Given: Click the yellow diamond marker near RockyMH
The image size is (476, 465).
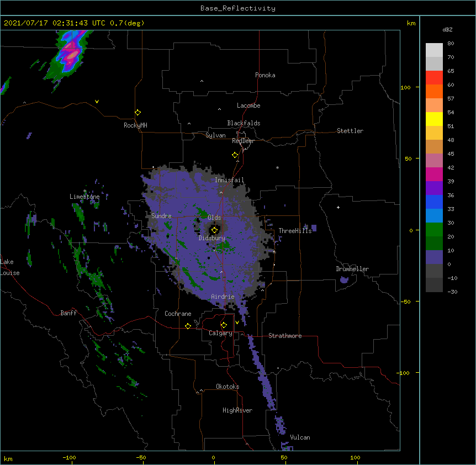Looking at the screenshot, I should 138,113.
